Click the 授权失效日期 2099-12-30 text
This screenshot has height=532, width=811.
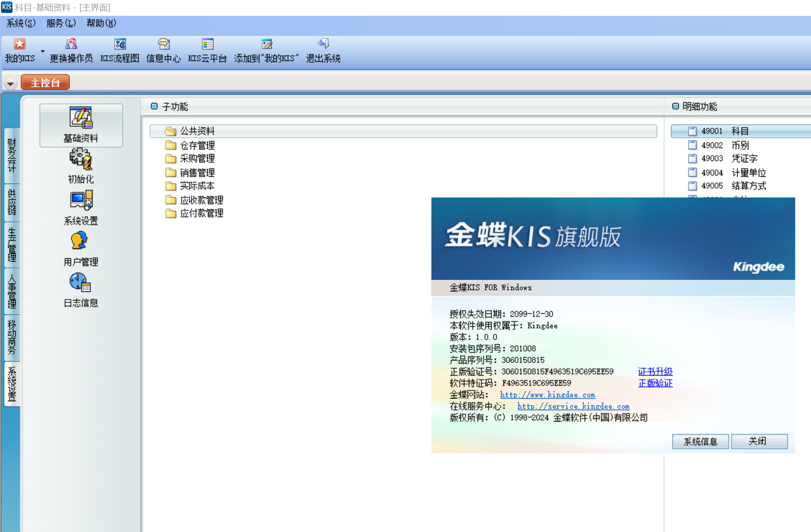[501, 314]
